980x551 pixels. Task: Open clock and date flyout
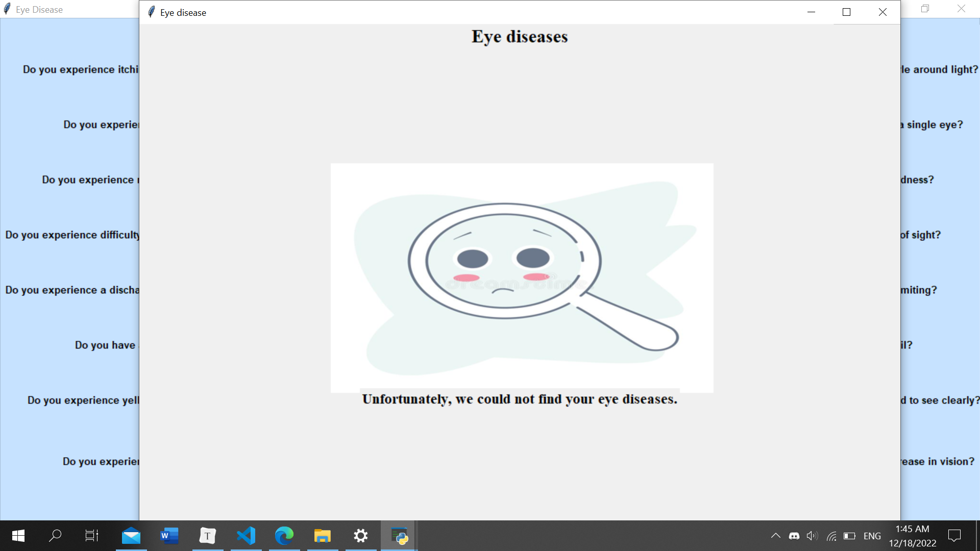[x=912, y=536]
